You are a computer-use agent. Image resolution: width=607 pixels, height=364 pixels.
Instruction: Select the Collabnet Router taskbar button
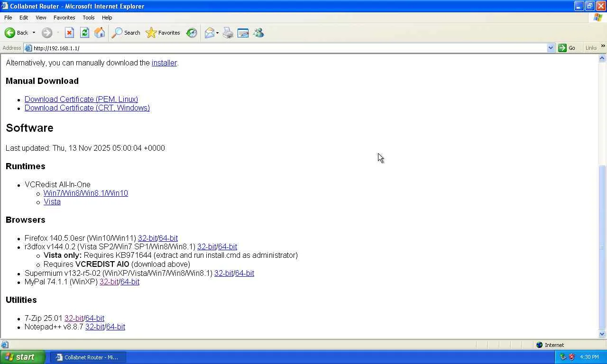click(x=88, y=357)
